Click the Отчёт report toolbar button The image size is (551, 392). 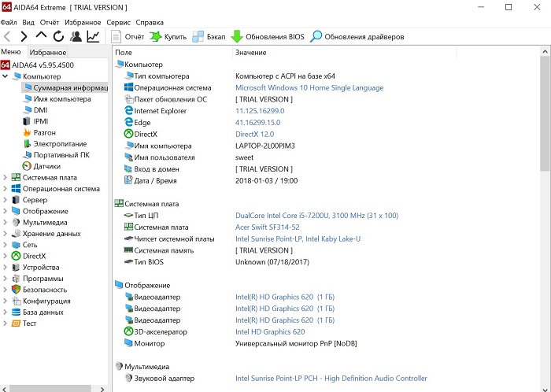(x=128, y=36)
